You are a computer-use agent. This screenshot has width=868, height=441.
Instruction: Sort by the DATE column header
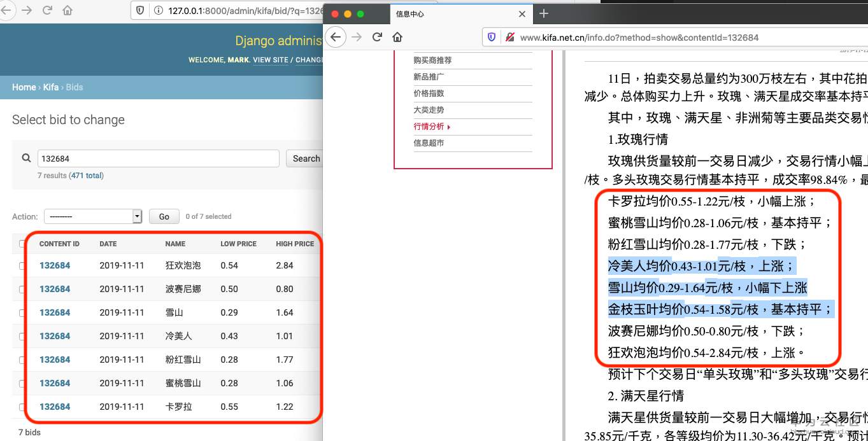[108, 244]
